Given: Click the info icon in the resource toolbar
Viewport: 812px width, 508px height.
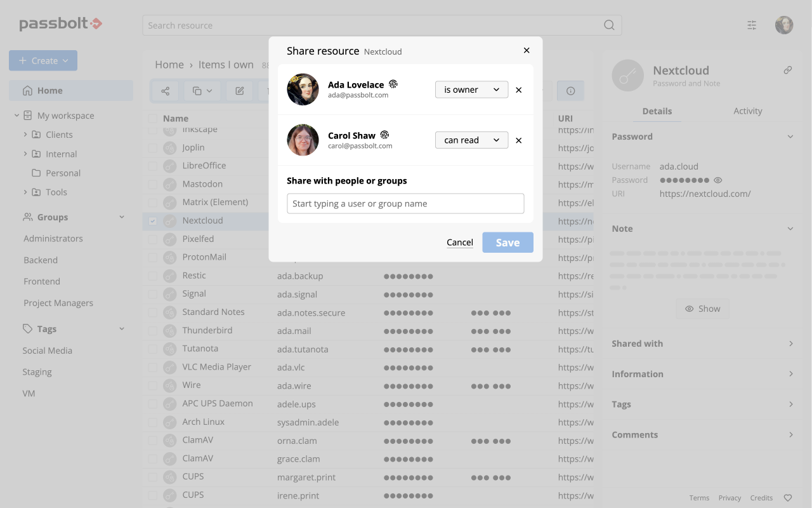Looking at the screenshot, I should click(x=570, y=91).
